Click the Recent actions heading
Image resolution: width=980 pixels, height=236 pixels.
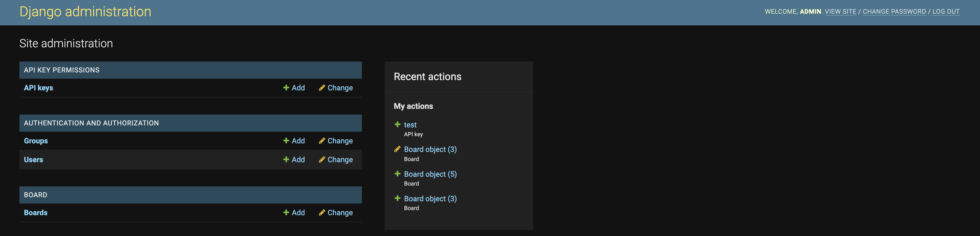click(x=427, y=77)
